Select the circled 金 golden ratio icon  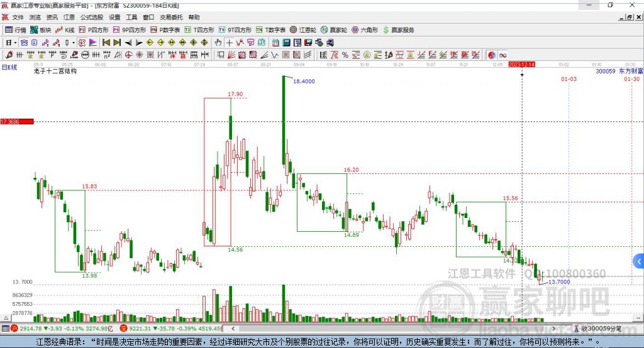coord(367,55)
